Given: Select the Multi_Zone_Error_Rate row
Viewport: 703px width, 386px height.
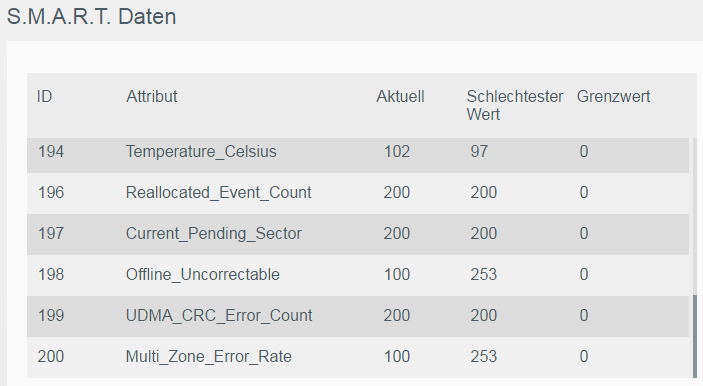Looking at the screenshot, I should (358, 357).
